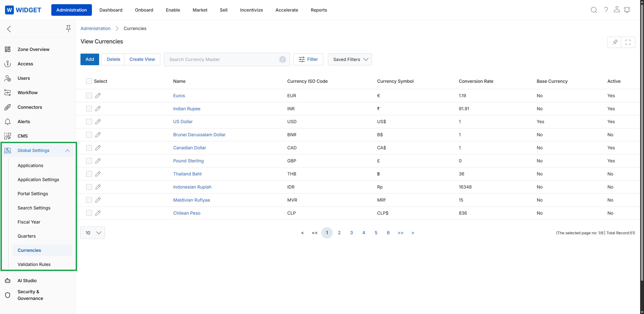Open the notifications bell icon
This screenshot has width=644, height=314.
tap(627, 10)
